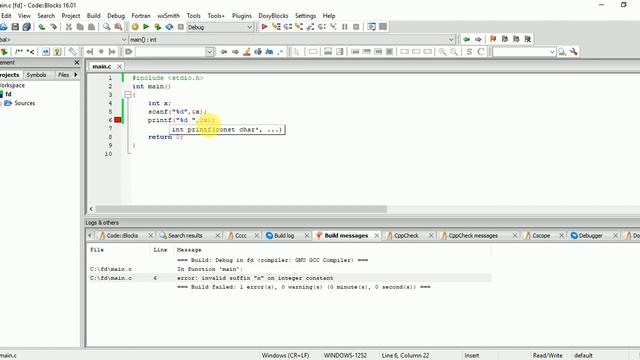
Task: Select the fd project in tree
Action: [8, 94]
